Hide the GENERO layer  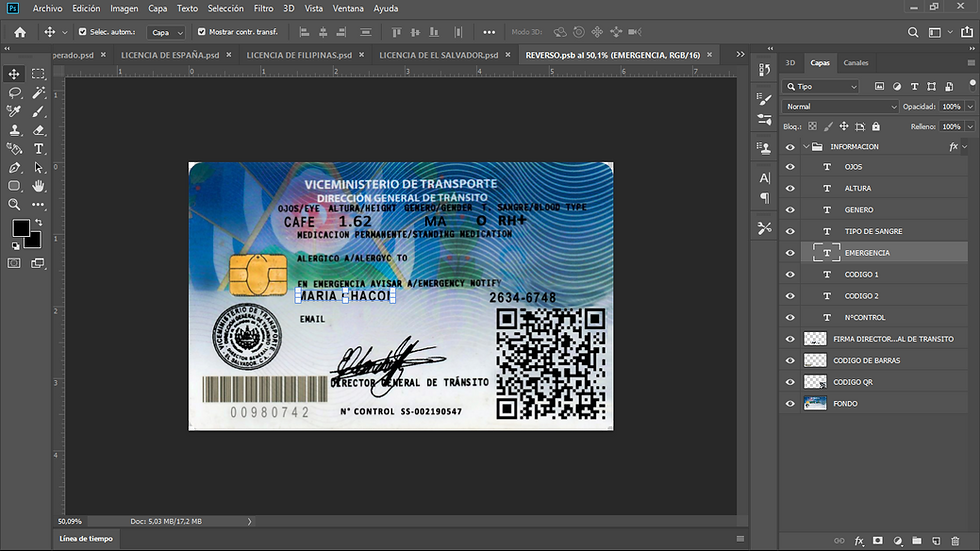[790, 210]
